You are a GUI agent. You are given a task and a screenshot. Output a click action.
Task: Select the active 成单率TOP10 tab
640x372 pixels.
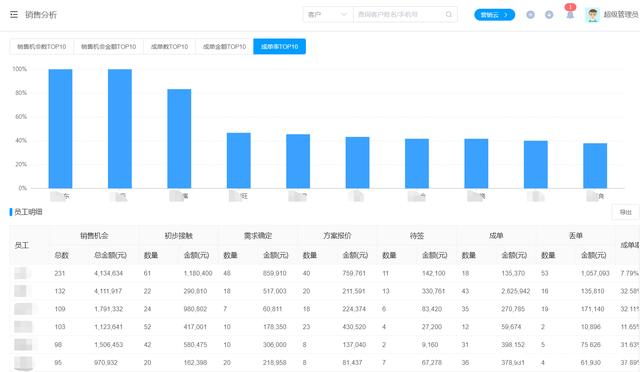pos(280,47)
